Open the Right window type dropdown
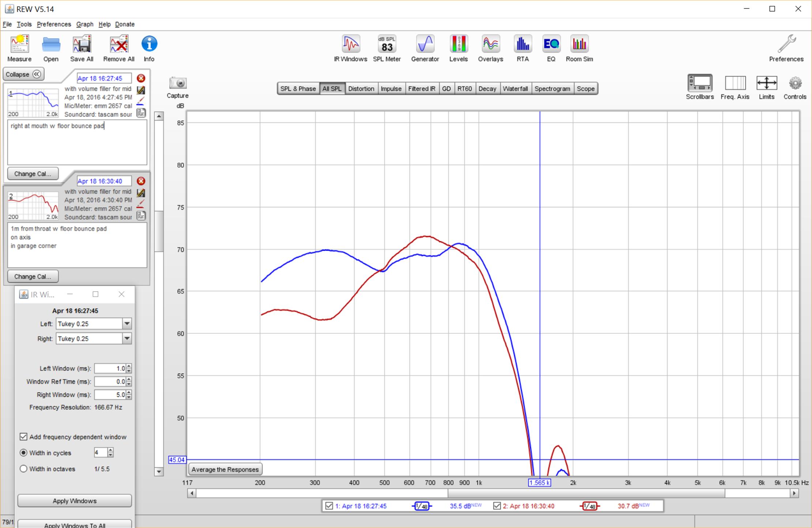The width and height of the screenshot is (812, 528). (127, 339)
